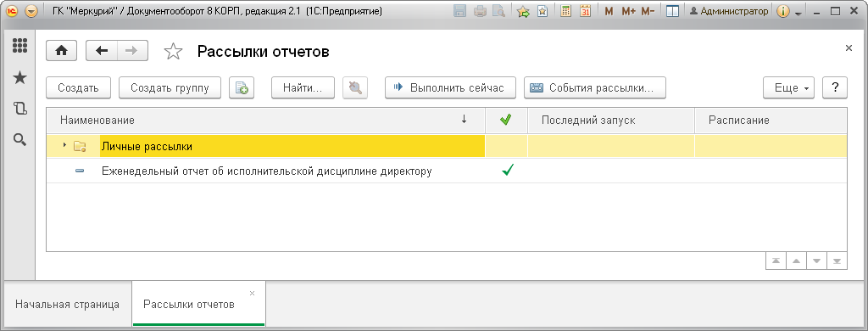868x331 pixels.
Task: Click the save diskette icon
Action: (x=459, y=11)
